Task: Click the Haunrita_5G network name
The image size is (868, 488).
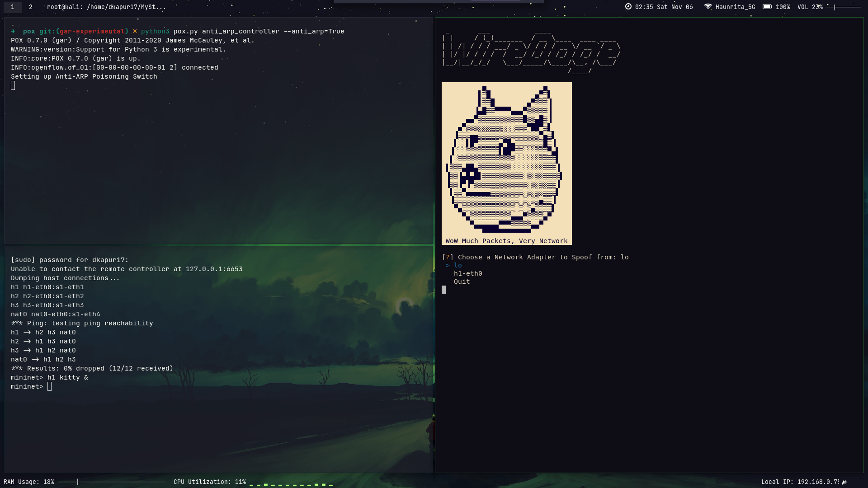Action: [735, 7]
